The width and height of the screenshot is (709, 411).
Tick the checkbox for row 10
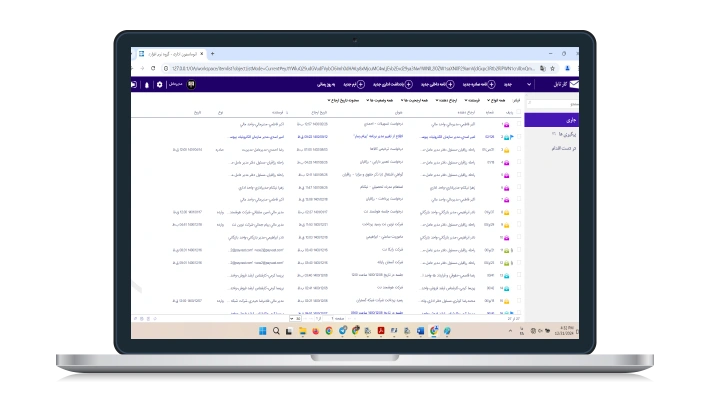519,237
